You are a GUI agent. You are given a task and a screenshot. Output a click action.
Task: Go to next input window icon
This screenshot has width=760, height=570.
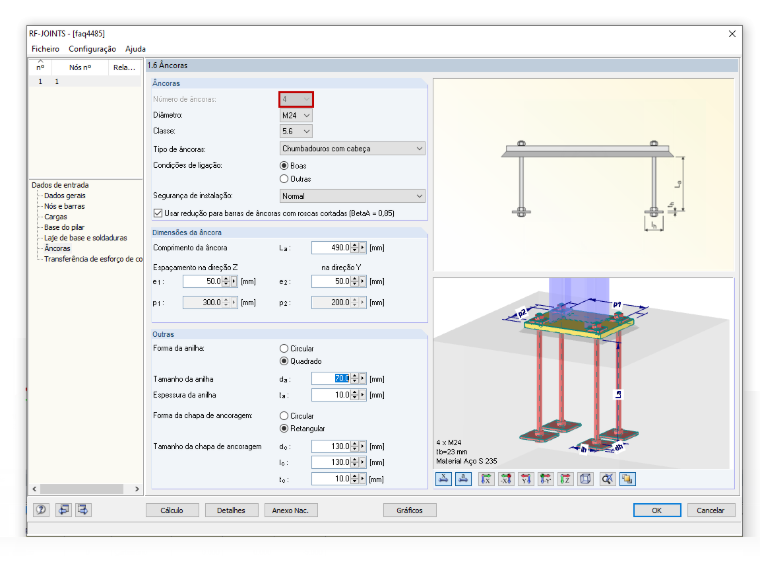click(83, 509)
